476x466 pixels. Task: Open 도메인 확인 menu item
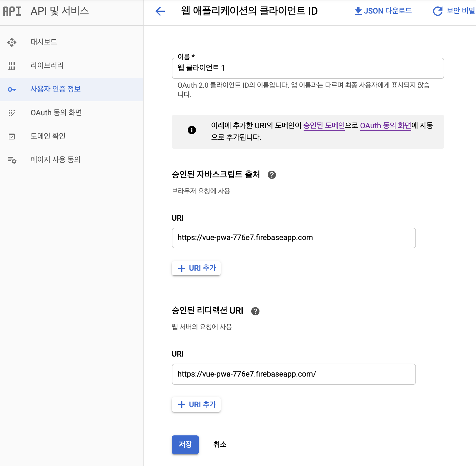[71, 136]
